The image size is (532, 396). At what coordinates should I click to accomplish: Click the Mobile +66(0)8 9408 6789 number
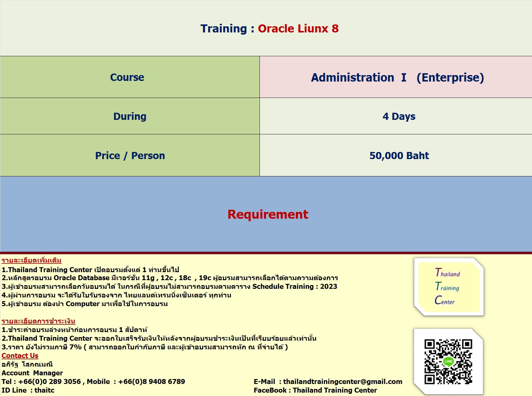pyautogui.click(x=151, y=381)
